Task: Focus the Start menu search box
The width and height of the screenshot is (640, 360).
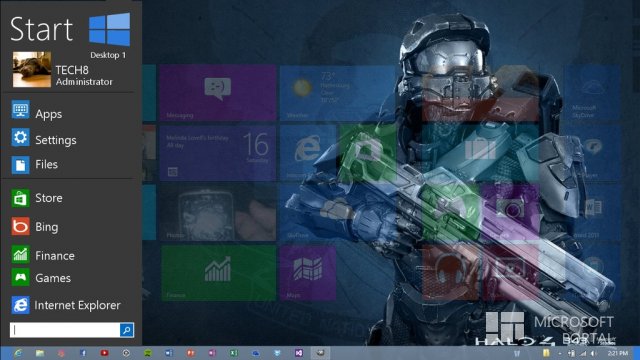Action: point(64,330)
